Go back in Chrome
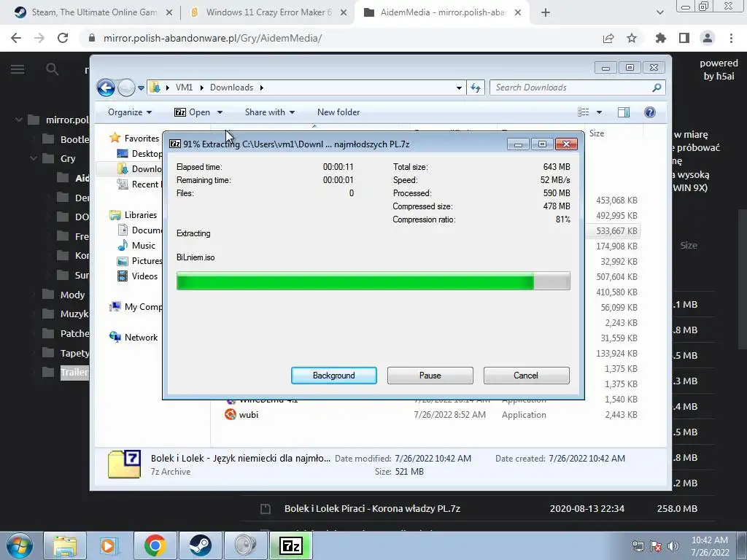747x560 pixels. (16, 38)
